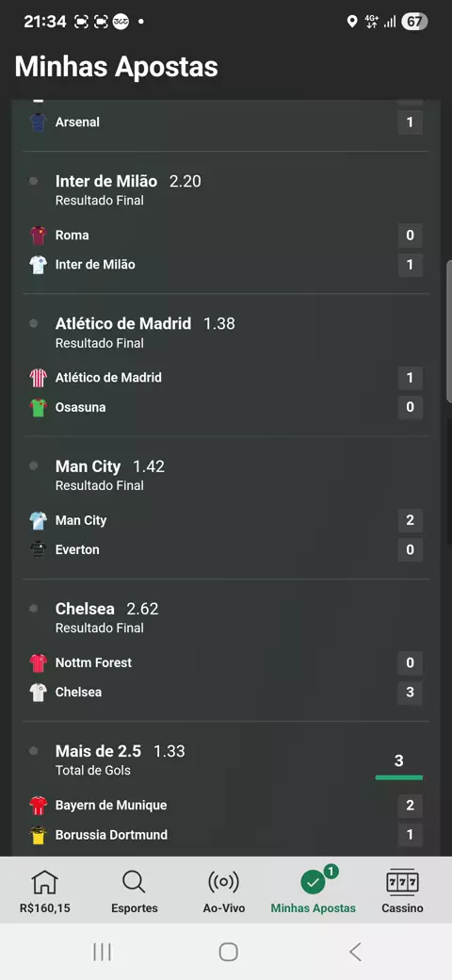The width and height of the screenshot is (452, 980).
Task: Tap the Man City light blue jersey
Action: pos(38,520)
